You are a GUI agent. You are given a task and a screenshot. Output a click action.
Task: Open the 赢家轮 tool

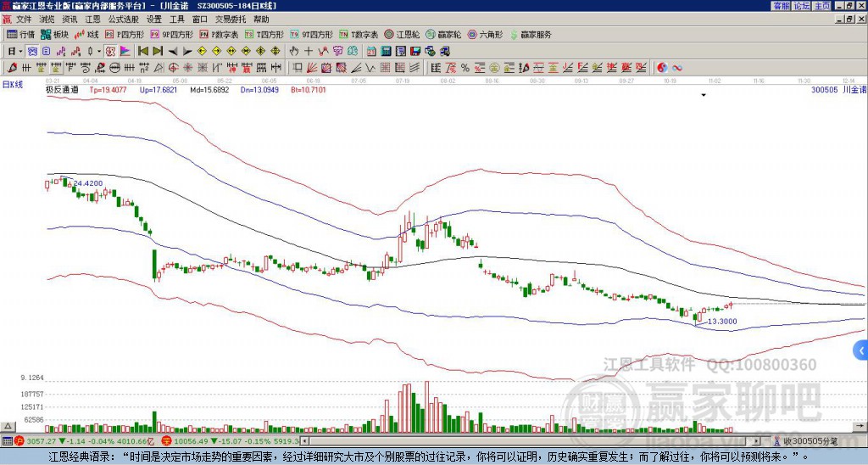[443, 34]
